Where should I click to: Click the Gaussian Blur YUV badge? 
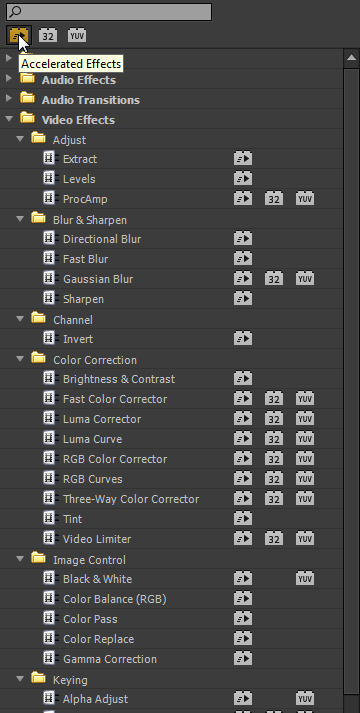[x=305, y=278]
